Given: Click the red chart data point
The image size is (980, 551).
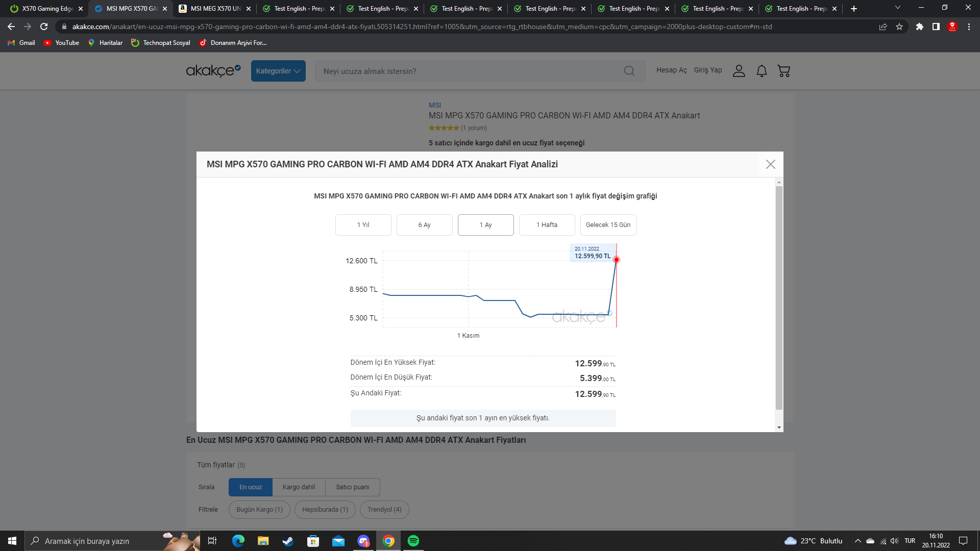Looking at the screenshot, I should pyautogui.click(x=616, y=260).
